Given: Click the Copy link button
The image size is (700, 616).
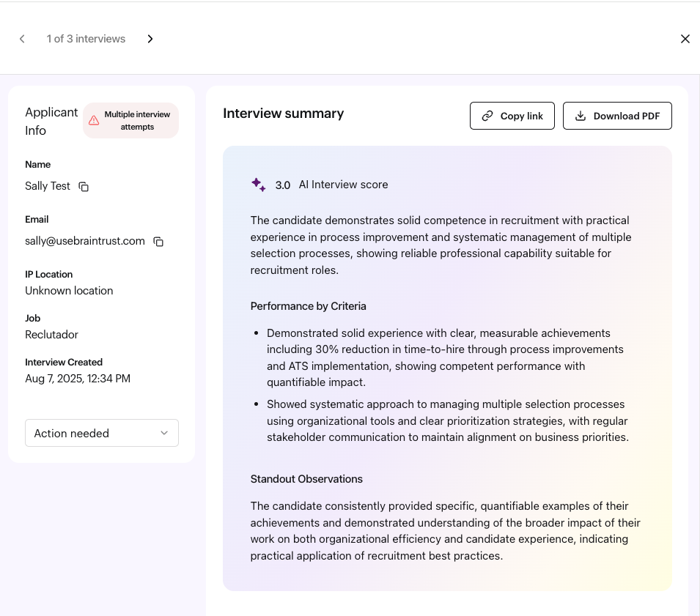Looking at the screenshot, I should tap(512, 116).
